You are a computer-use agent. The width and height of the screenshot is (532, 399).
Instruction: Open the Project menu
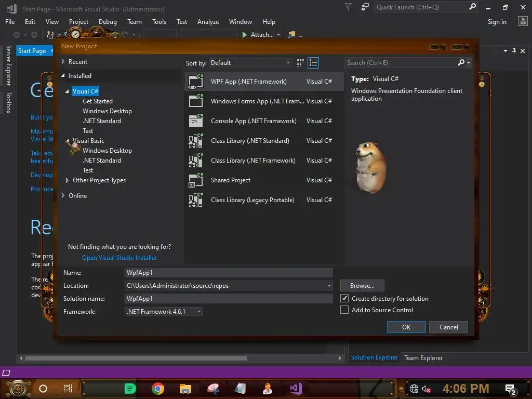point(78,22)
